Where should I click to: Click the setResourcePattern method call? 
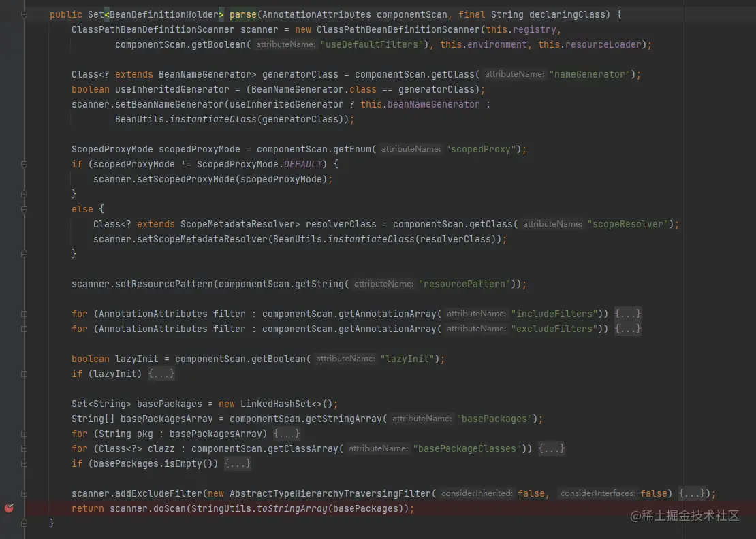pos(164,284)
